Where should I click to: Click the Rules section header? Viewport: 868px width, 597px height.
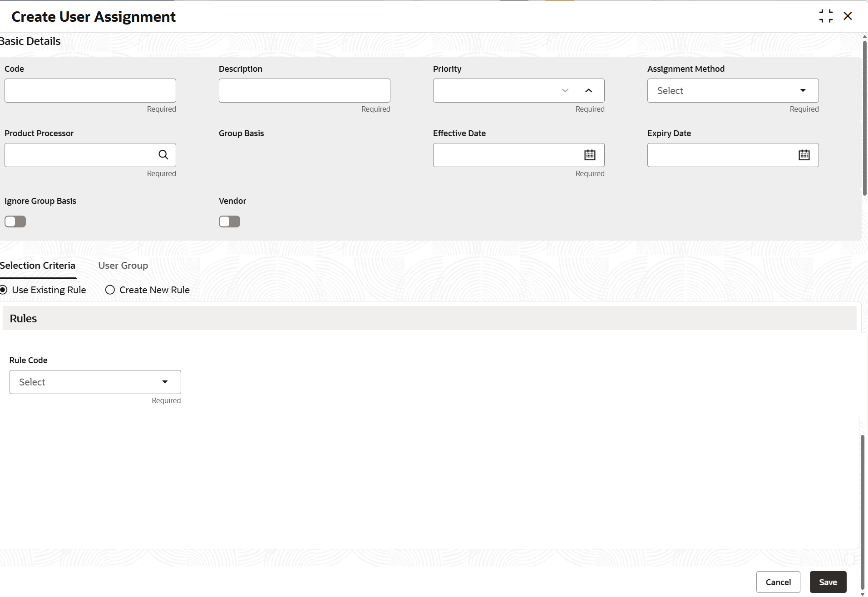coord(429,318)
